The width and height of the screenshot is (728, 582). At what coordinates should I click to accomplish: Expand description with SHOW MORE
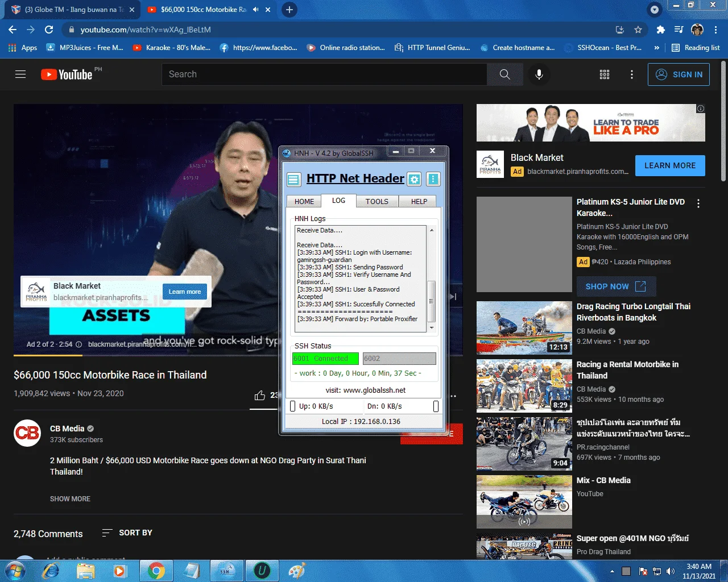tap(70, 499)
